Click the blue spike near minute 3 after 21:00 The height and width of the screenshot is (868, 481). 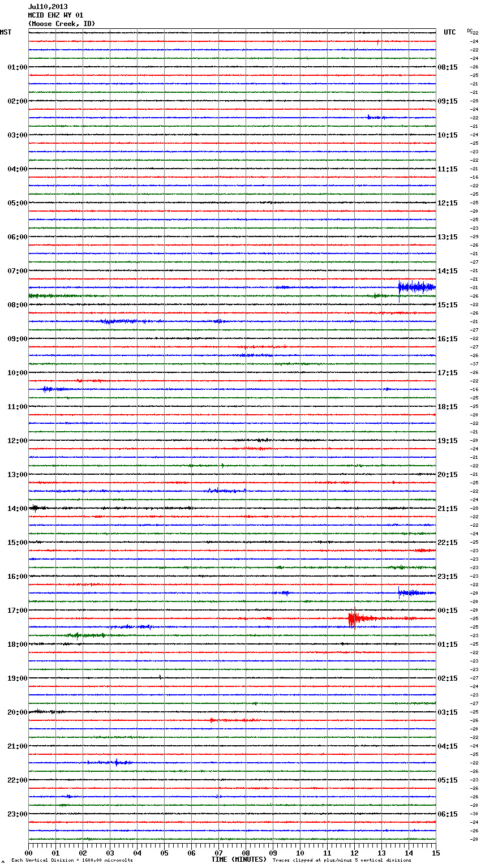116,762
